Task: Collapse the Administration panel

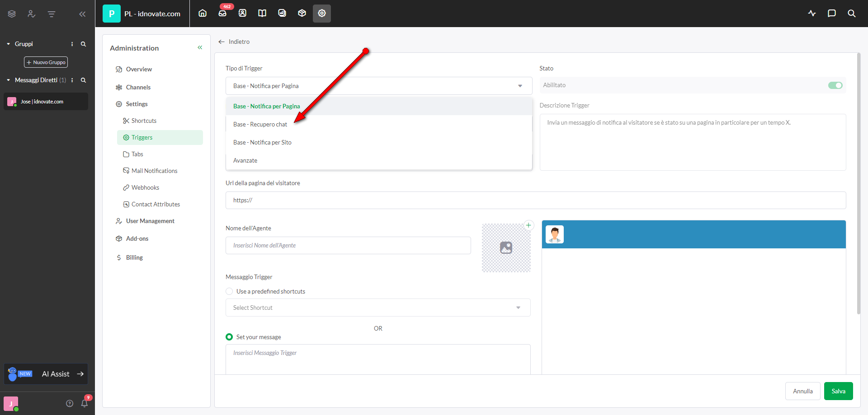Action: (x=200, y=48)
